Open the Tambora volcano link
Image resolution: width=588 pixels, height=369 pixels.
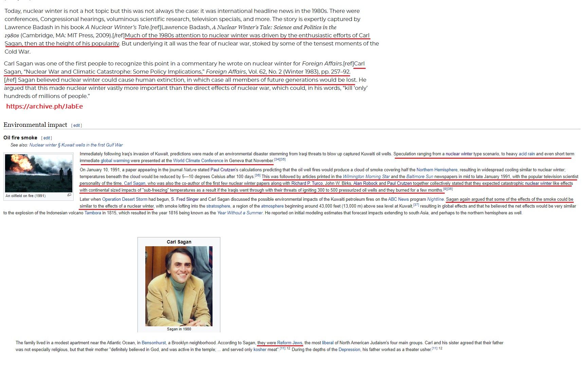pyautogui.click(x=93, y=213)
